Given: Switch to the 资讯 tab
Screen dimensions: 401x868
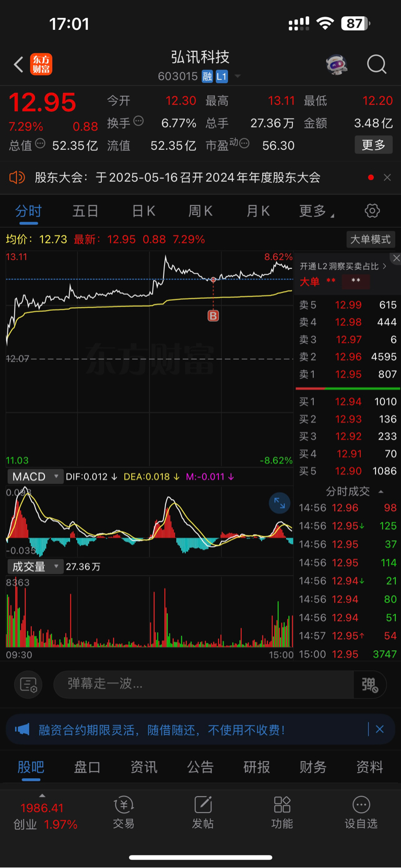Looking at the screenshot, I should 144,767.
